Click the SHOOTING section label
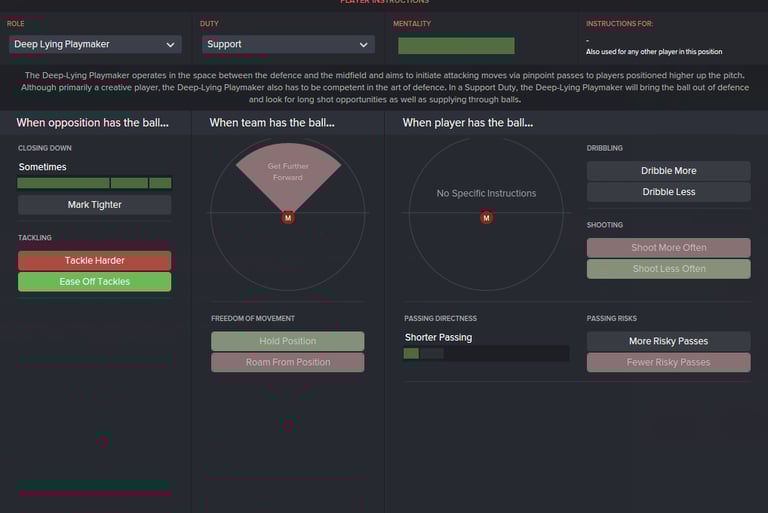 [x=605, y=225]
